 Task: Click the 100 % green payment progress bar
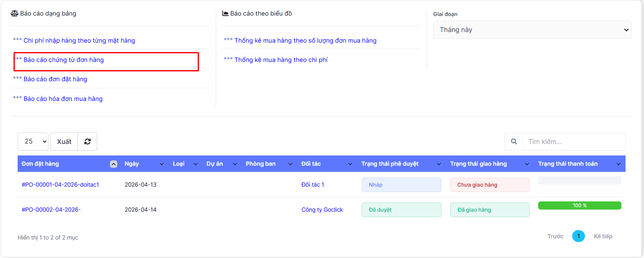coord(579,205)
